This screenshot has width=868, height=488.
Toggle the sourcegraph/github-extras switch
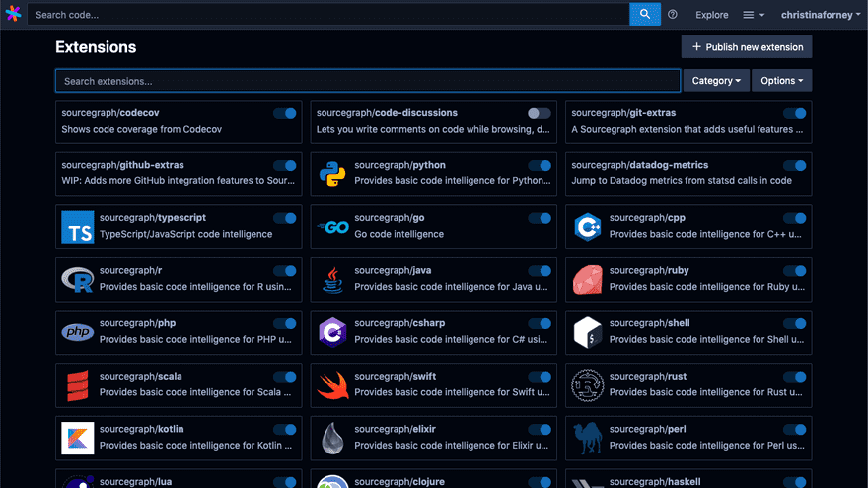pos(284,165)
